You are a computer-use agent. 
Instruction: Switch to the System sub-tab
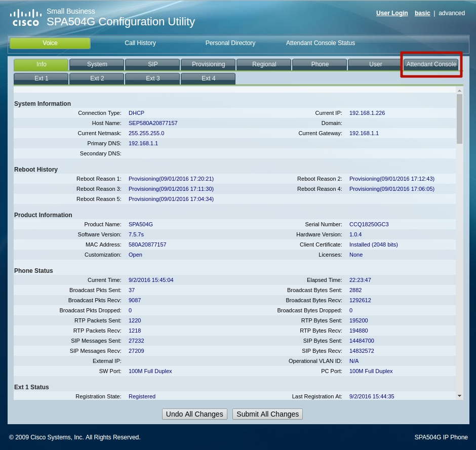[97, 64]
